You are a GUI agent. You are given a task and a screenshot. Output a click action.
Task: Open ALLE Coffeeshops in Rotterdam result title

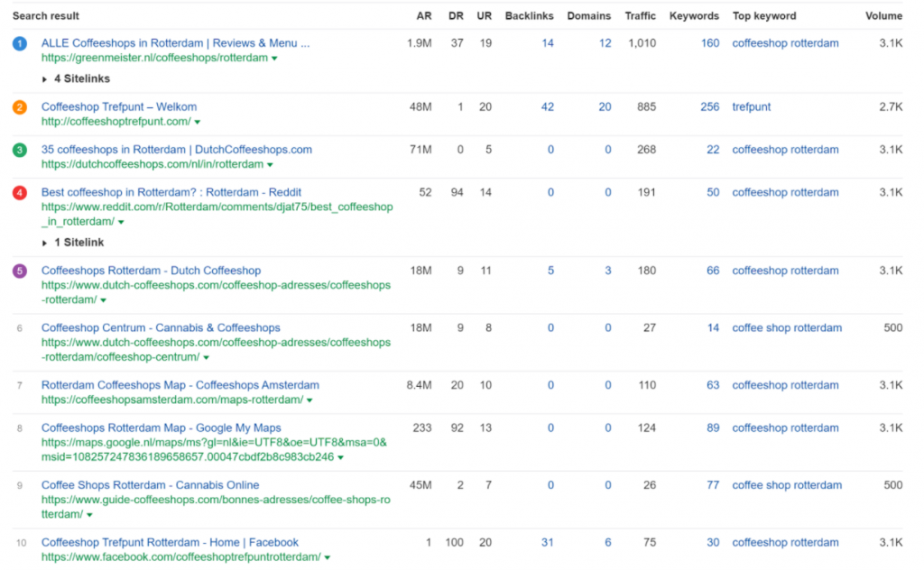tap(175, 43)
